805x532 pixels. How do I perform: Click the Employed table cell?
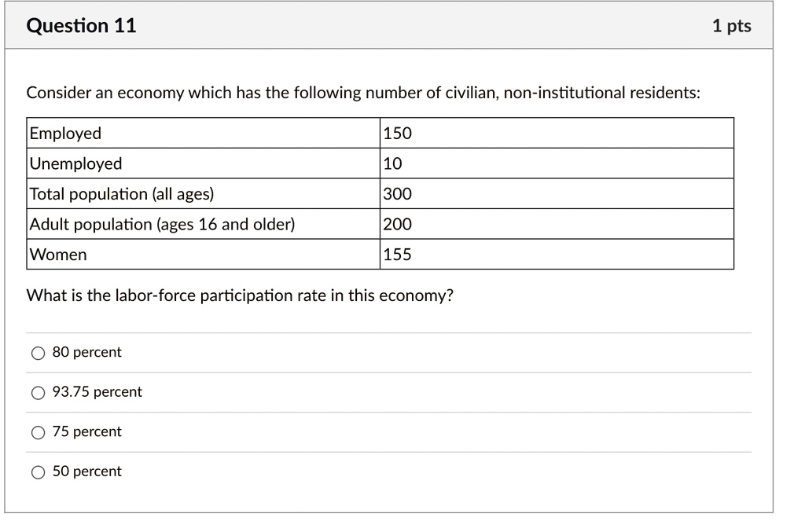pyautogui.click(x=204, y=133)
